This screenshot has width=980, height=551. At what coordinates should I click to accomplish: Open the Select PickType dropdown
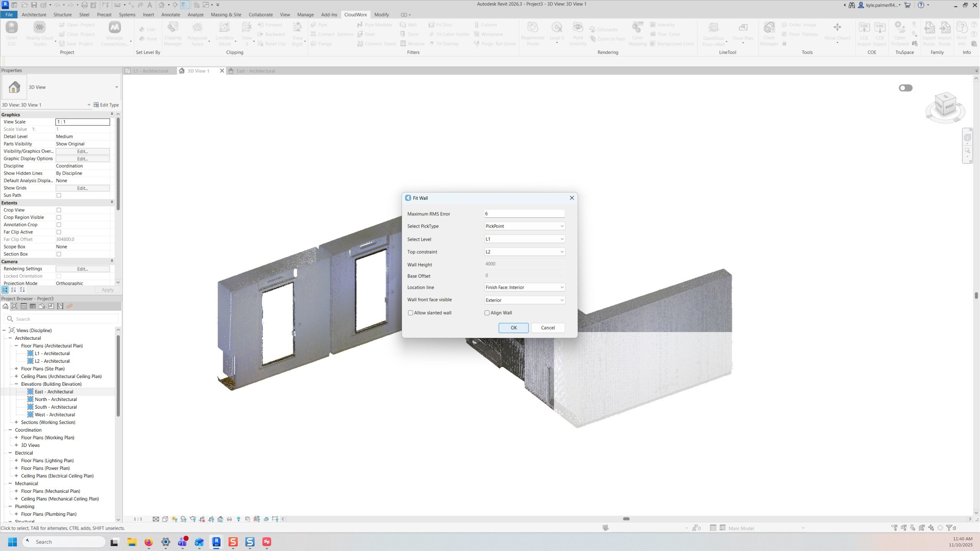click(x=524, y=226)
